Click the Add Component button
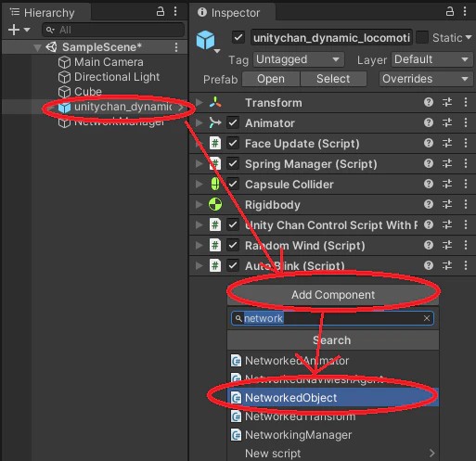 333,295
